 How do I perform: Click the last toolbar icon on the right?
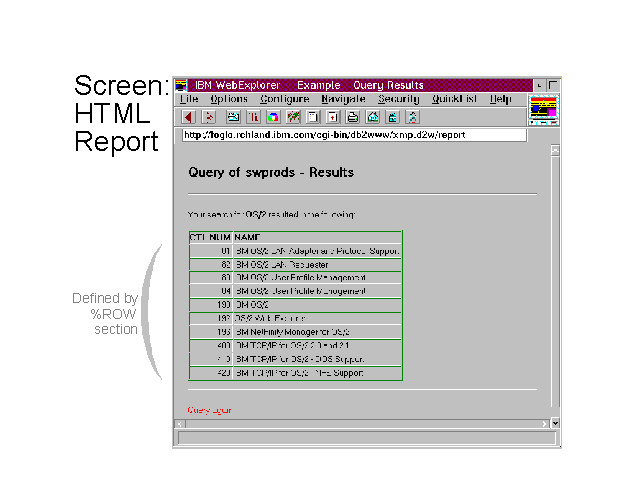click(413, 117)
